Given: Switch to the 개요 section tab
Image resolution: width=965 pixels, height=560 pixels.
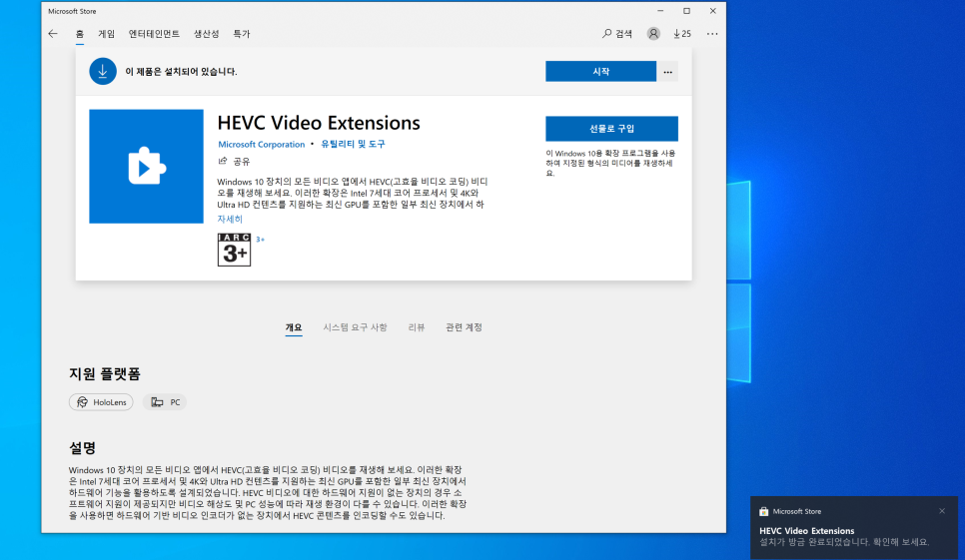Looking at the screenshot, I should click(294, 327).
